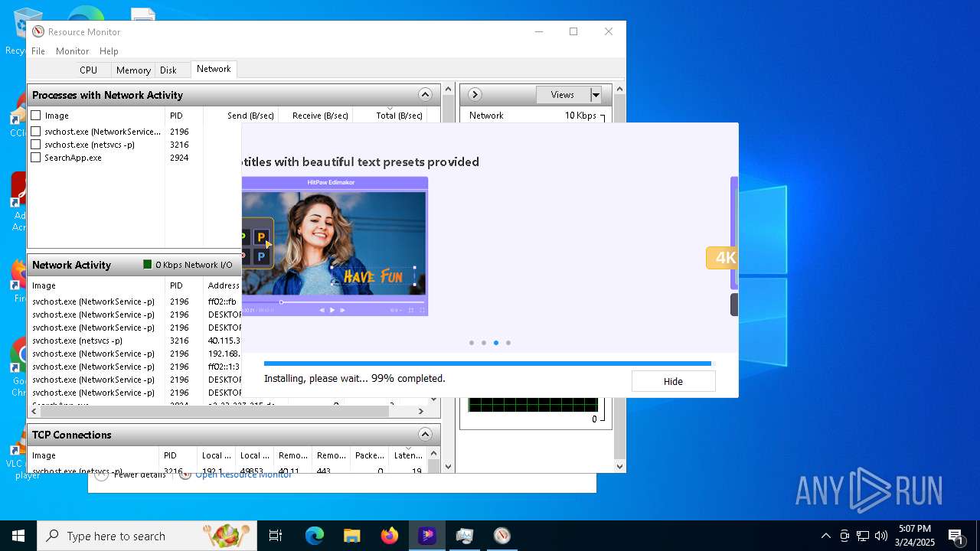Switch to HitPaw Edimakor installer taskbar icon

click(426, 536)
